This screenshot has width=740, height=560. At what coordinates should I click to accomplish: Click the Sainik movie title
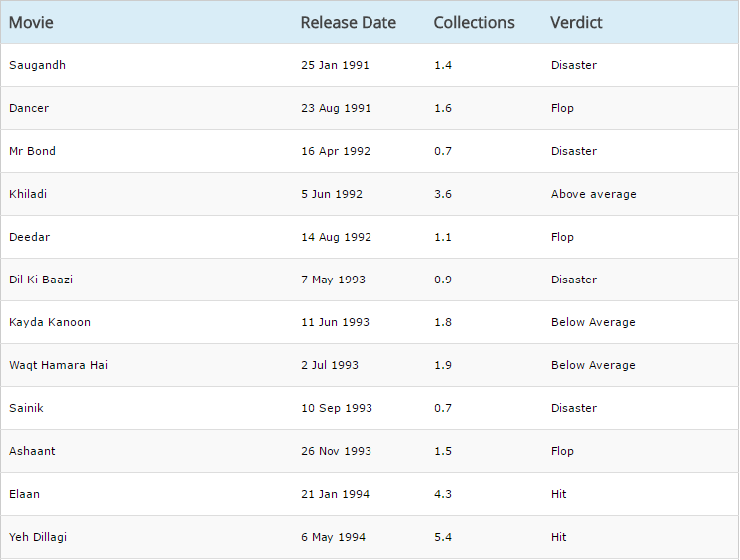pos(26,408)
